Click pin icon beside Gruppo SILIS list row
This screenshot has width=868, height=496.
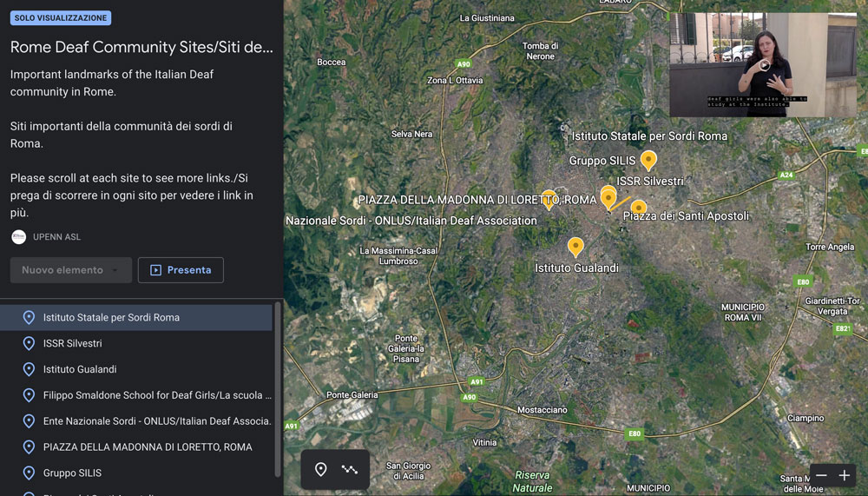[29, 473]
